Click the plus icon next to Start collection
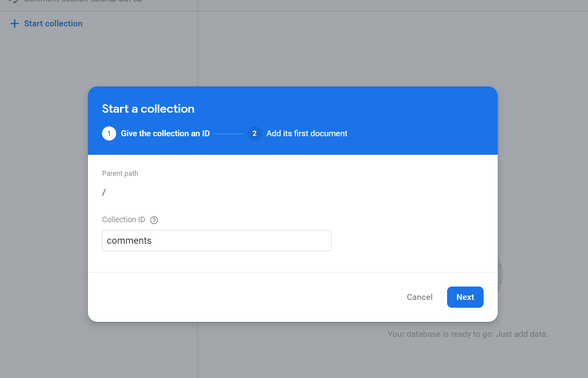The width and height of the screenshot is (588, 378). pyautogui.click(x=15, y=24)
